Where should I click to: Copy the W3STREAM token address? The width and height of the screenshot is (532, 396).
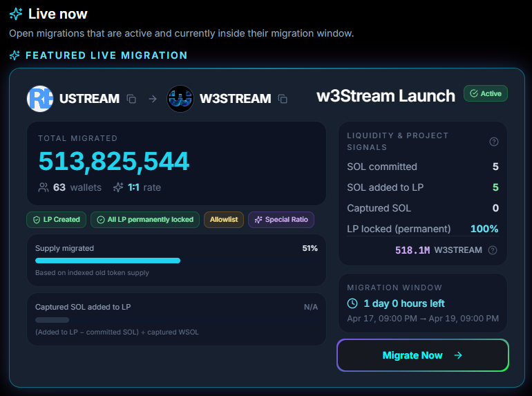pyautogui.click(x=283, y=99)
